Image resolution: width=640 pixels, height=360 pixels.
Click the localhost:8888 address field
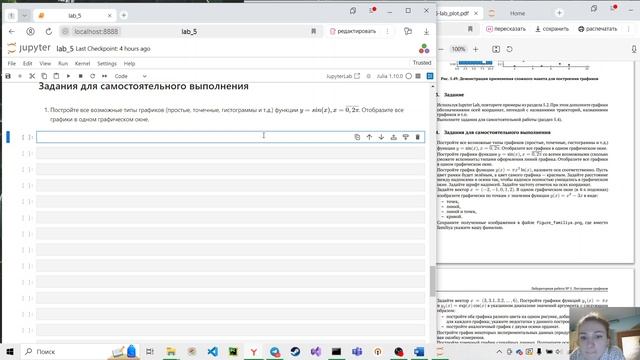pos(96,31)
